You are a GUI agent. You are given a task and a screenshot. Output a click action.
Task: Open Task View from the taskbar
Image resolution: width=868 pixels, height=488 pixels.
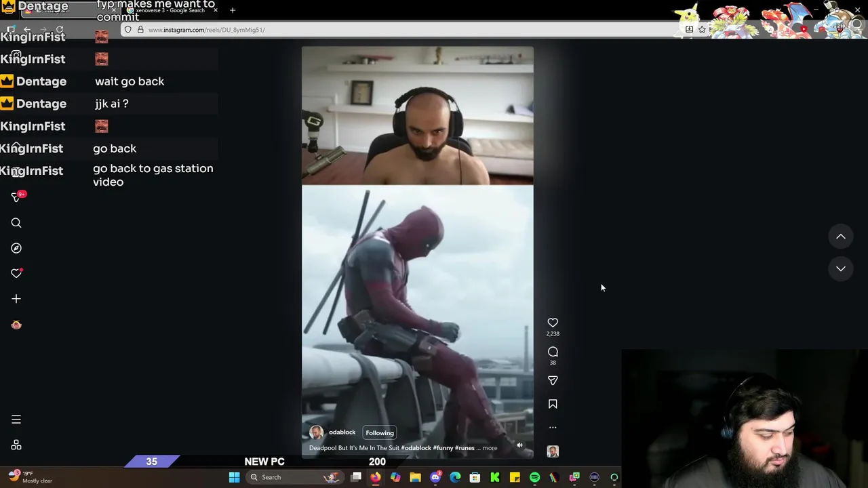(x=356, y=477)
